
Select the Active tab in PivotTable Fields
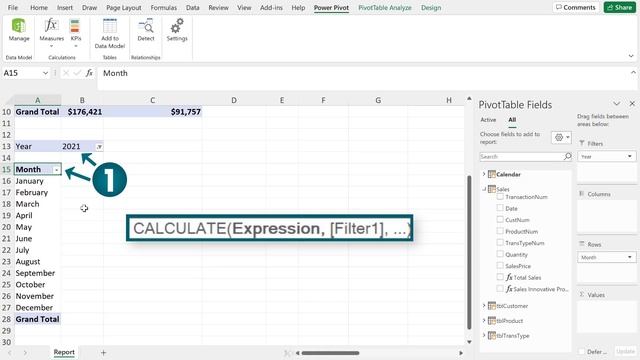pyautogui.click(x=488, y=120)
